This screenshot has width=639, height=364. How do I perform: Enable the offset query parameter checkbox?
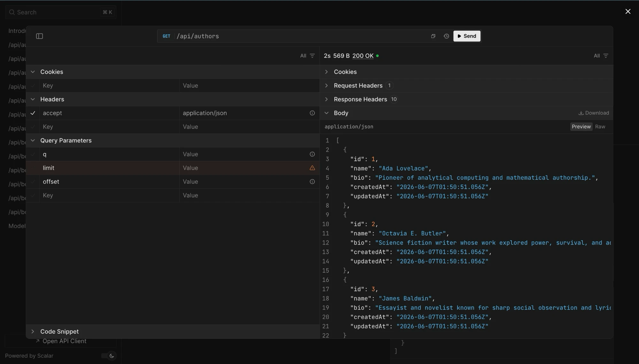coord(33,182)
